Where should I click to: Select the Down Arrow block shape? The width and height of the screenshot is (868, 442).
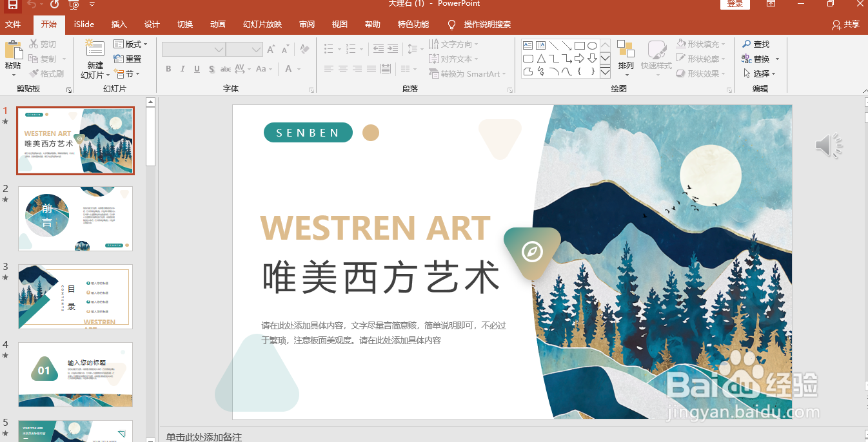click(x=592, y=59)
